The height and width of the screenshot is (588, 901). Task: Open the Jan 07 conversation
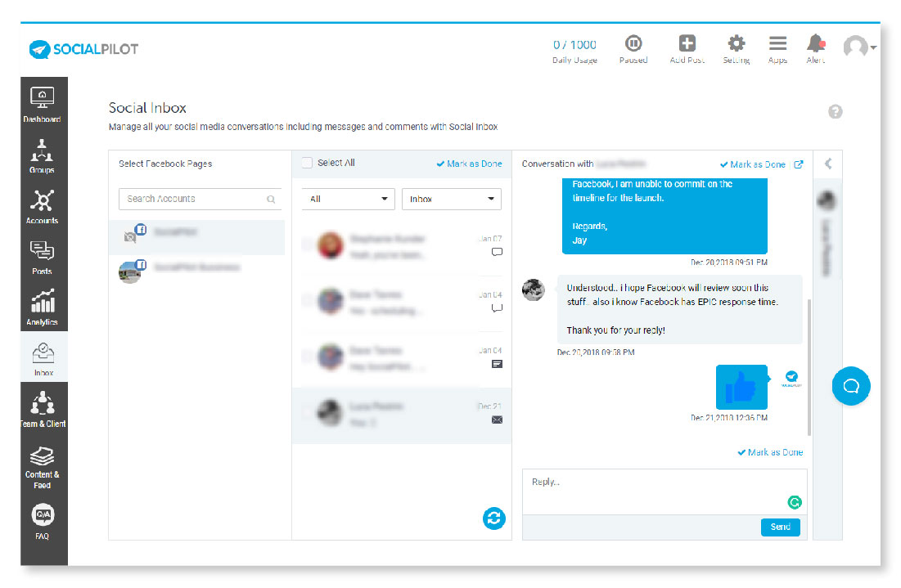402,246
